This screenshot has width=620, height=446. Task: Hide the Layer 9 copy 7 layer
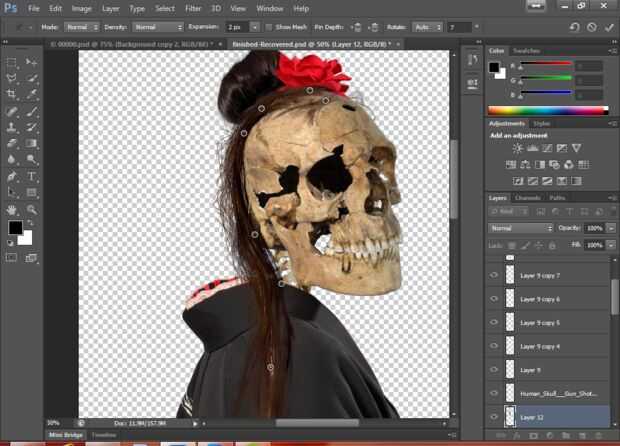click(494, 275)
